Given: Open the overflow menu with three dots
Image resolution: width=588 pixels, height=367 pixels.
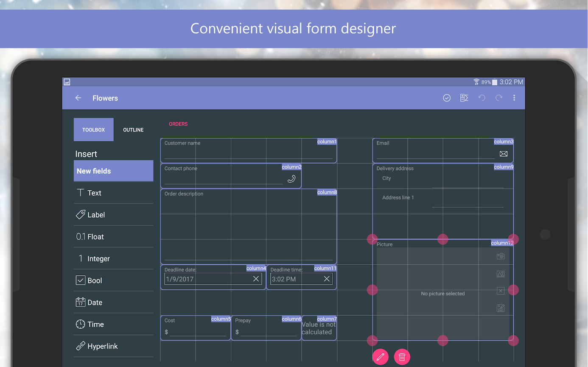Looking at the screenshot, I should [x=514, y=98].
